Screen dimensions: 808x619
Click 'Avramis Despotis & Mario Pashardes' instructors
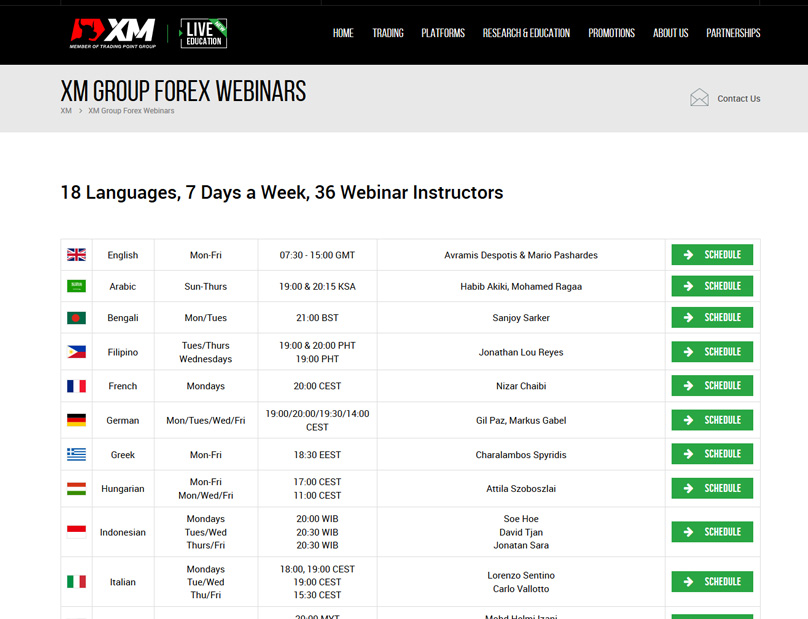pos(521,255)
